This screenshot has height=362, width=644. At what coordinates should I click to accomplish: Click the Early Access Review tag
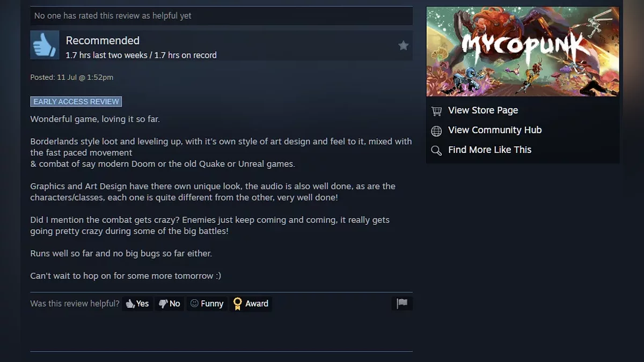pos(76,102)
